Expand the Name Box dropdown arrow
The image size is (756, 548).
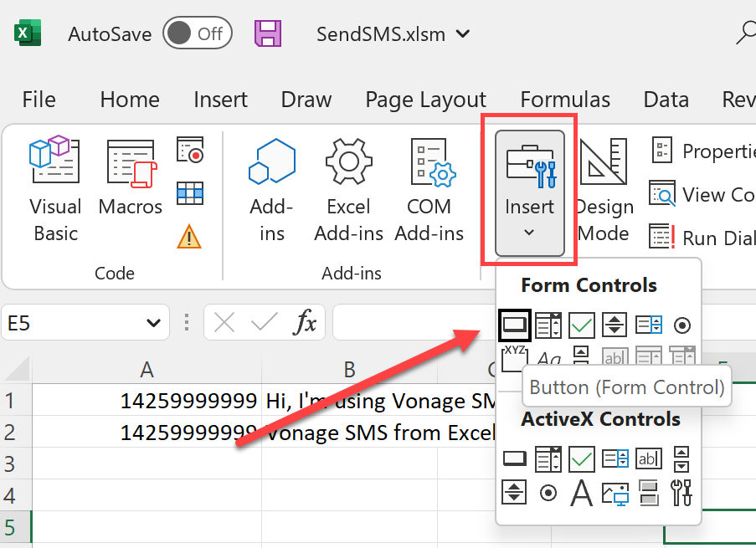point(153,322)
